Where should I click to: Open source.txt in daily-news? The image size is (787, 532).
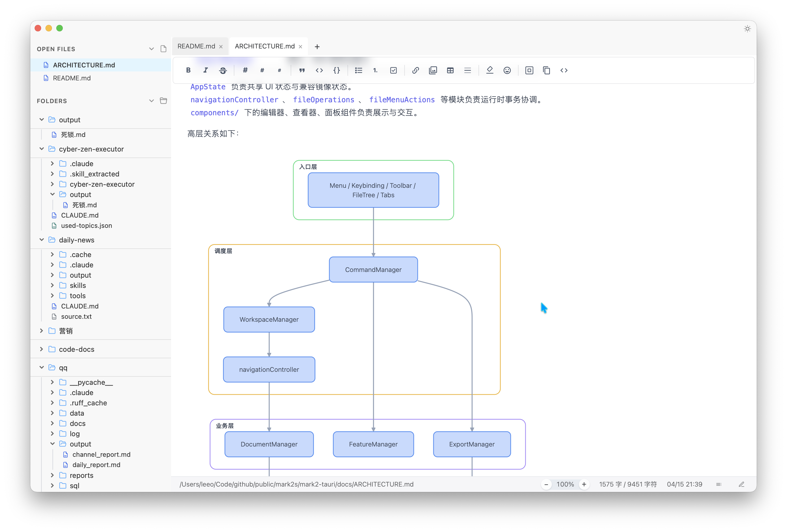pyautogui.click(x=76, y=316)
